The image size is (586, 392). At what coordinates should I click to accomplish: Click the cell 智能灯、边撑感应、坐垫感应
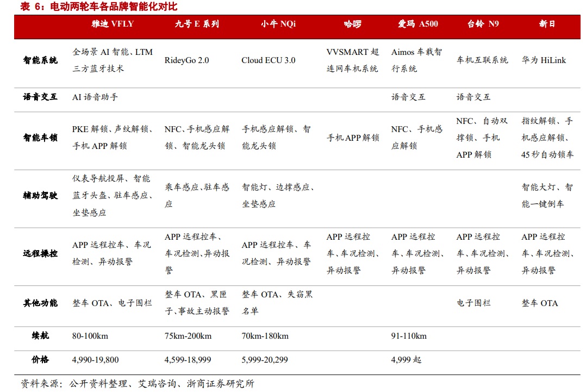(x=278, y=195)
